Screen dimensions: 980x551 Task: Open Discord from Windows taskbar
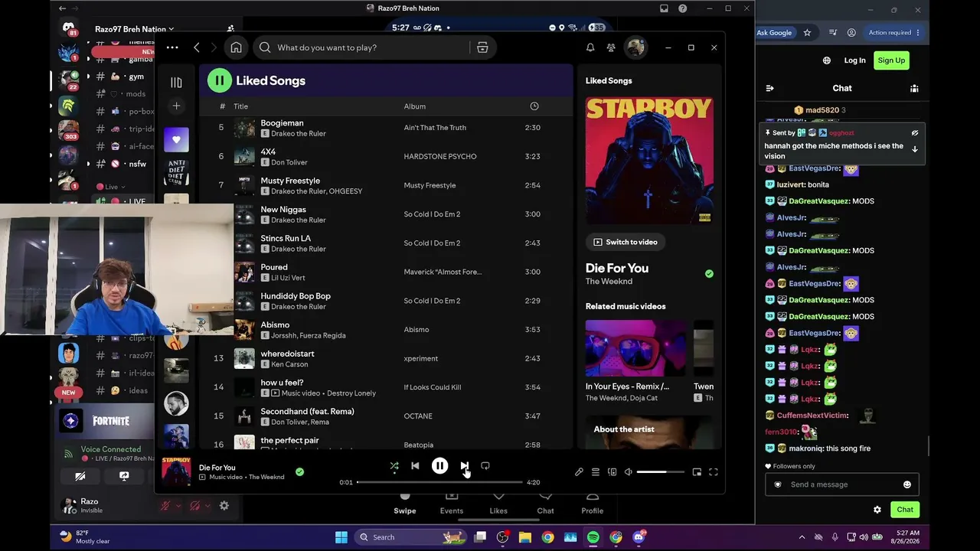(639, 537)
